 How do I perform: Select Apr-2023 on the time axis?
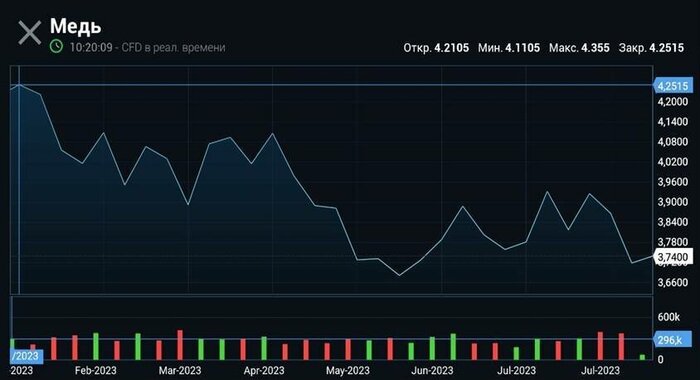(x=264, y=371)
